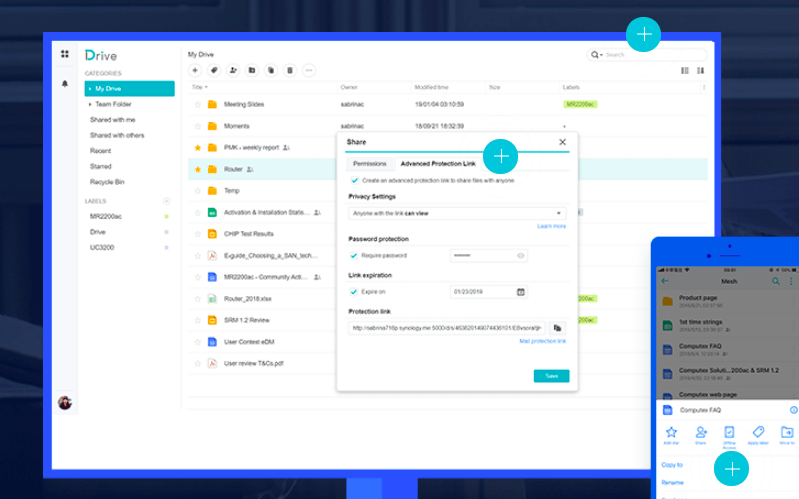Open the Learn more link
This screenshot has width=799, height=499.
551,226
